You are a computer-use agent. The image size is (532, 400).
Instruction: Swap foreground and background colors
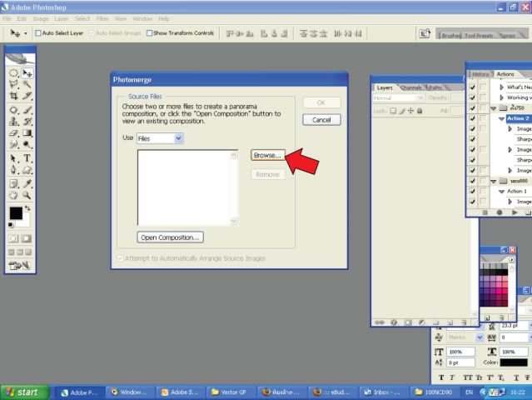coord(27,208)
